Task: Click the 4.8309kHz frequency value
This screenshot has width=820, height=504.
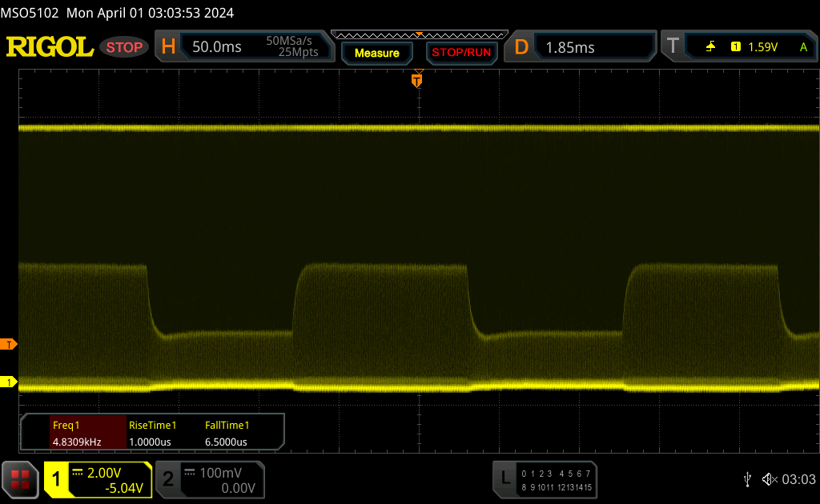Action: coord(77,442)
